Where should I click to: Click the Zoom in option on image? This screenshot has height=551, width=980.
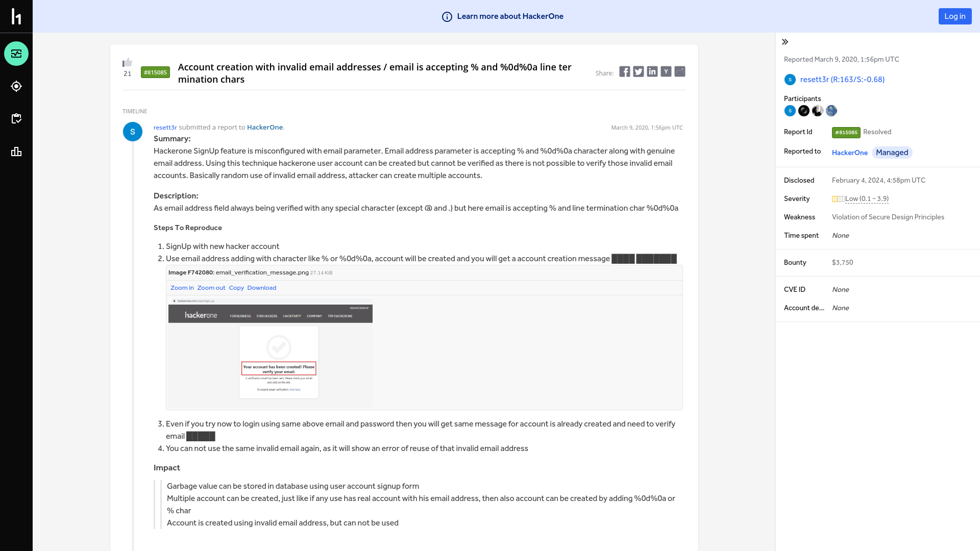[182, 288]
